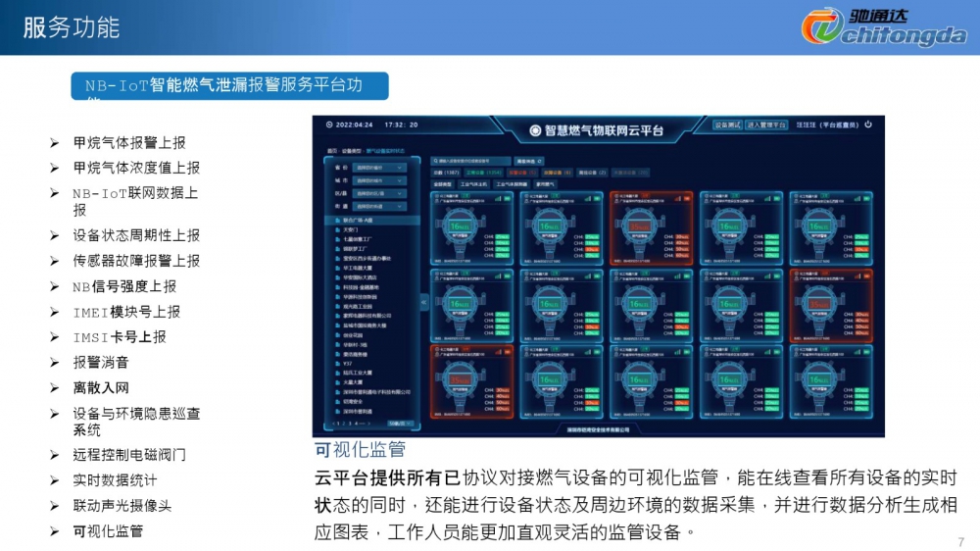Click the round logo before 智慧燃气物联网云平台
The width and height of the screenshot is (980, 551).
535,130
